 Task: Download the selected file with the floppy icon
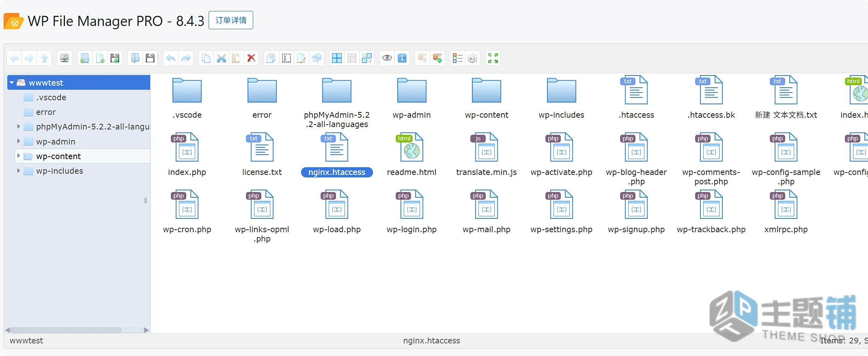150,58
